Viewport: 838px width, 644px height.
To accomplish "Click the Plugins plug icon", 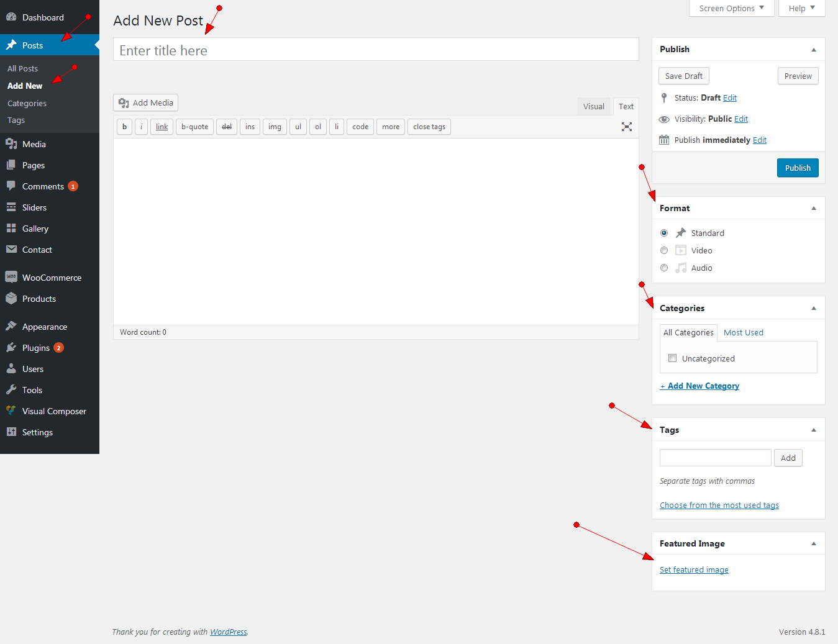I will [11, 348].
